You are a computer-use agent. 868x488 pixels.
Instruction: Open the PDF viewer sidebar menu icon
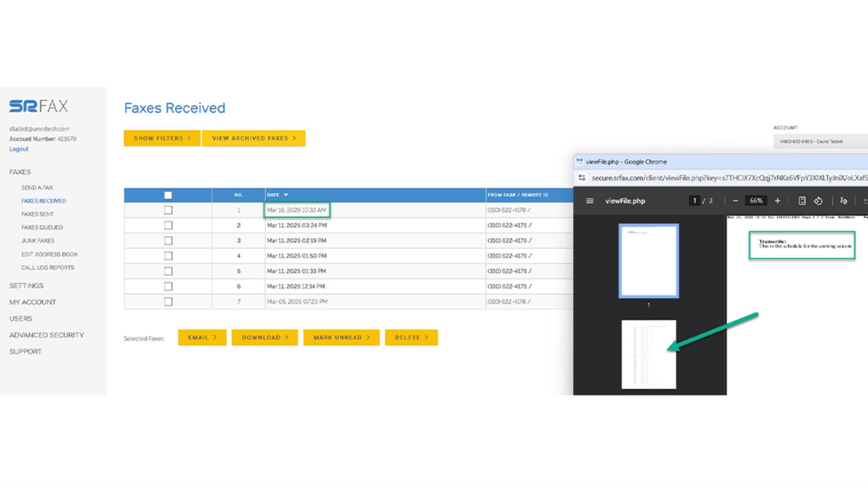pos(590,201)
